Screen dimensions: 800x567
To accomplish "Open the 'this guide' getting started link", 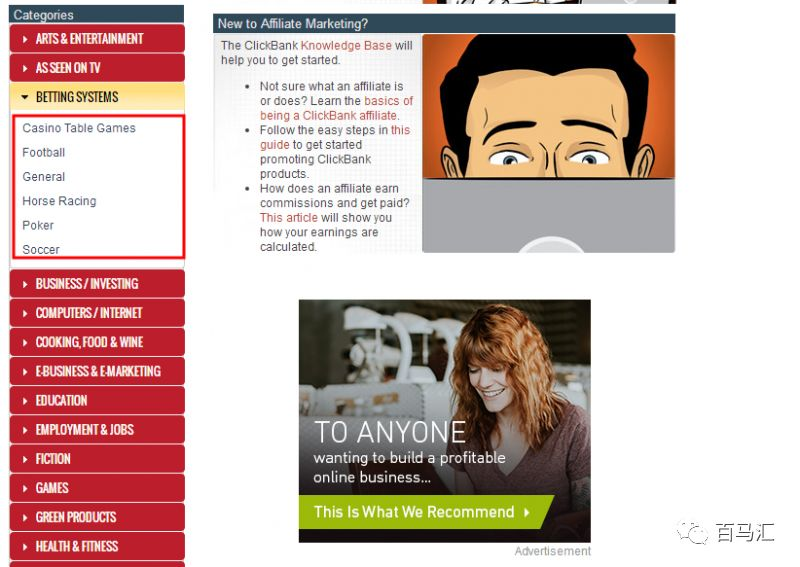I will click(x=335, y=137).
